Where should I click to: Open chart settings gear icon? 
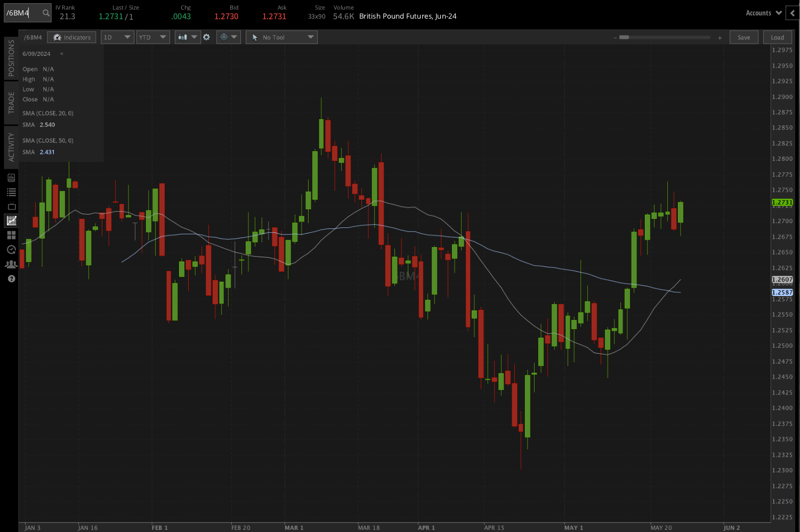point(207,37)
